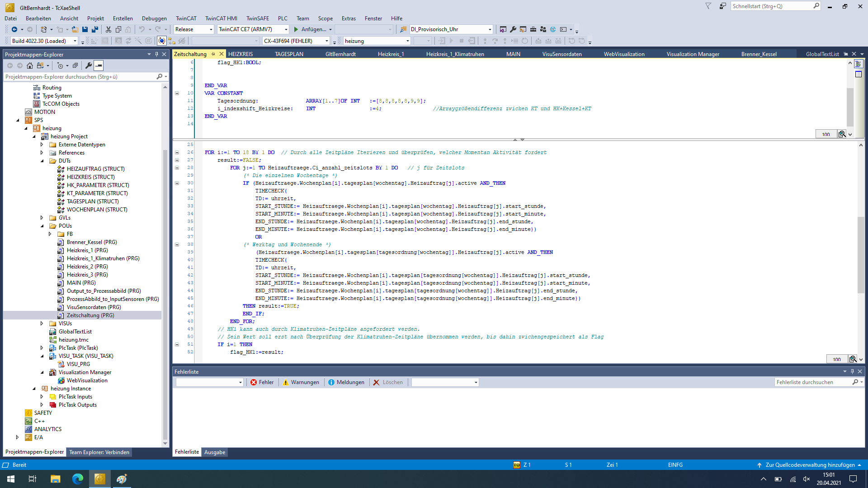This screenshot has height=488, width=868.
Task: Open properties via the wrench icon in the explorer toolbar
Action: 89,66
